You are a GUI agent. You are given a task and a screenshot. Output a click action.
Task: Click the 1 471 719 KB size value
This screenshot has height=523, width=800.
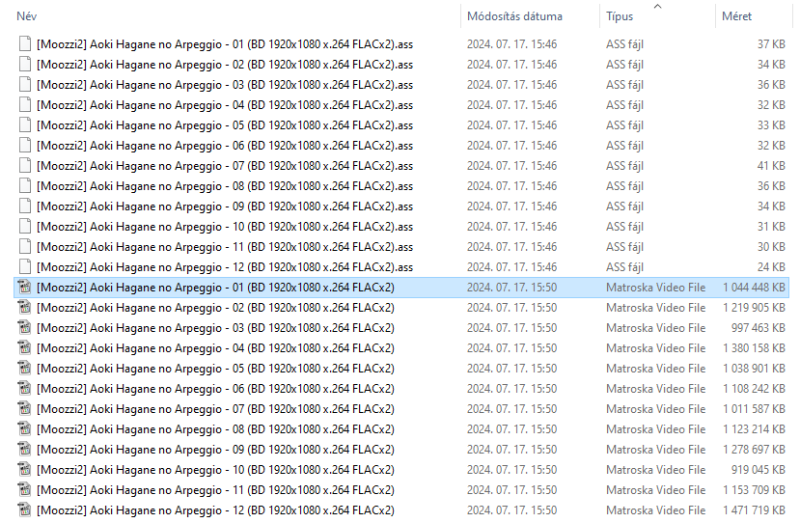point(754,510)
